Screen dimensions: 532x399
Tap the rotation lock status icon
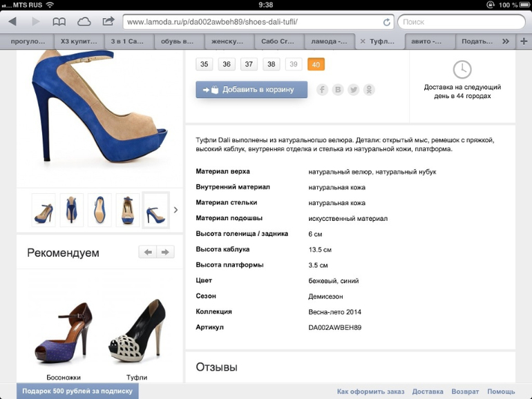(491, 5)
